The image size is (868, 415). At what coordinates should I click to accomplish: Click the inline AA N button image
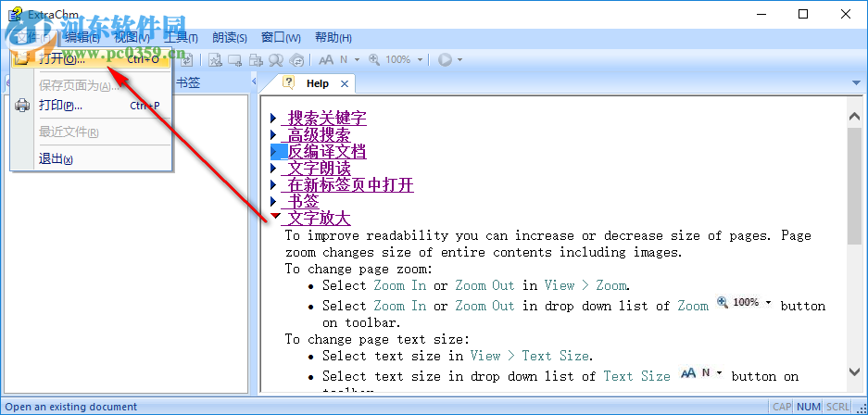click(x=701, y=373)
